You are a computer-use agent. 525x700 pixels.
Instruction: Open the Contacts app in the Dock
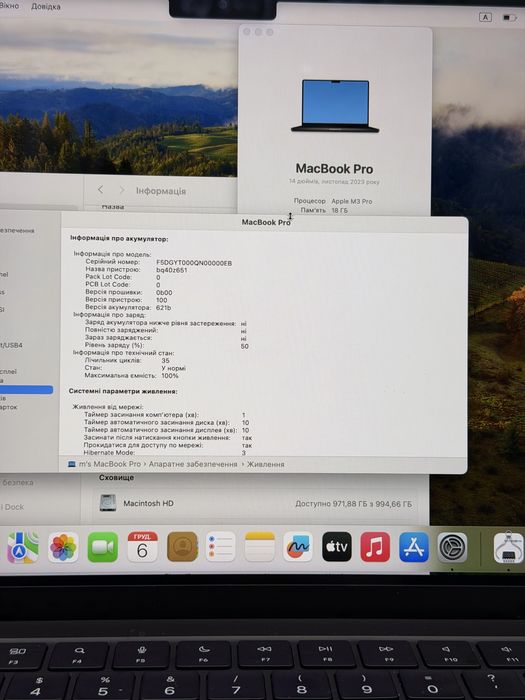point(182,547)
